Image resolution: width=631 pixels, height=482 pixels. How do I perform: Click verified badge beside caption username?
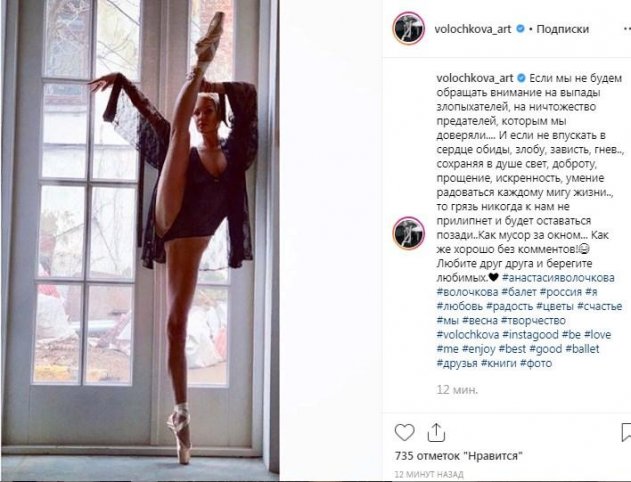click(521, 78)
